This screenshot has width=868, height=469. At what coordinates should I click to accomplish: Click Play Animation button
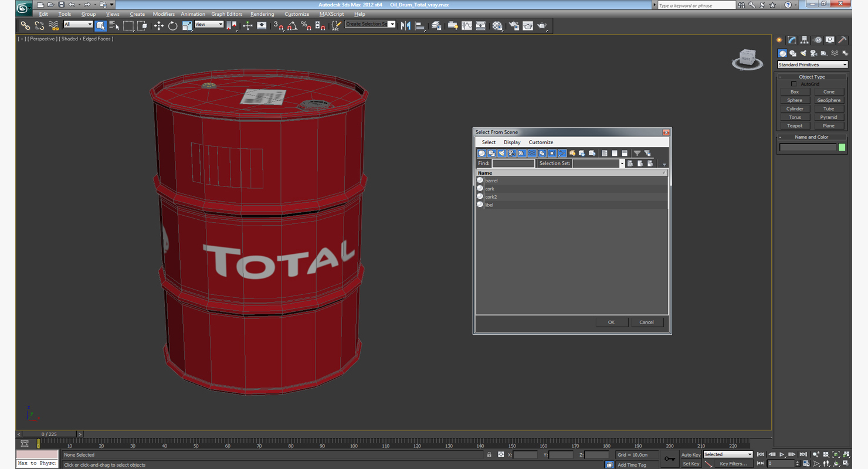pos(782,454)
